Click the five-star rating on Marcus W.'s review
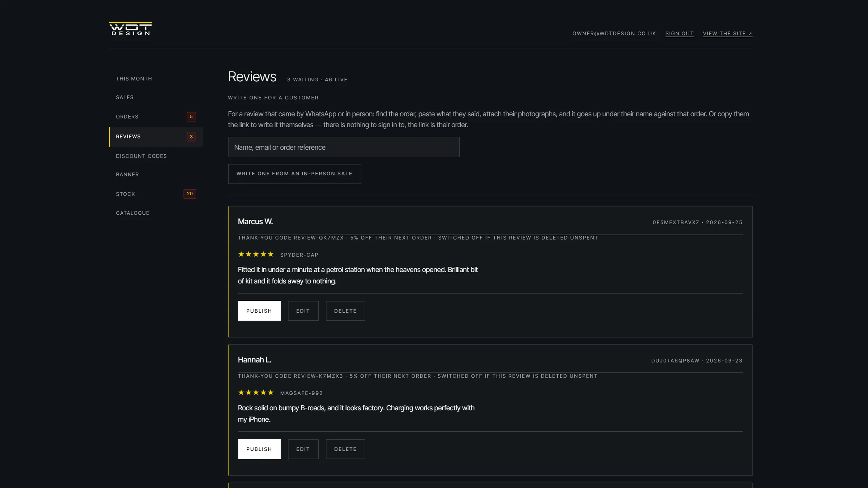 pyautogui.click(x=256, y=254)
